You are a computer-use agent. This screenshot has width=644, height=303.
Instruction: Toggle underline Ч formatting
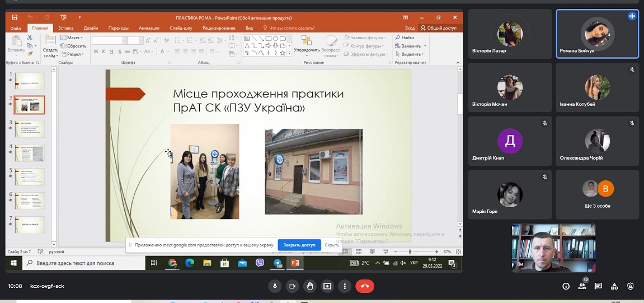point(112,52)
